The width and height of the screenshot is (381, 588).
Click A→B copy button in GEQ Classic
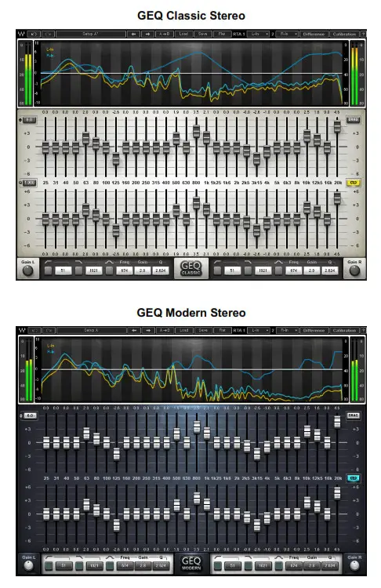165,34
